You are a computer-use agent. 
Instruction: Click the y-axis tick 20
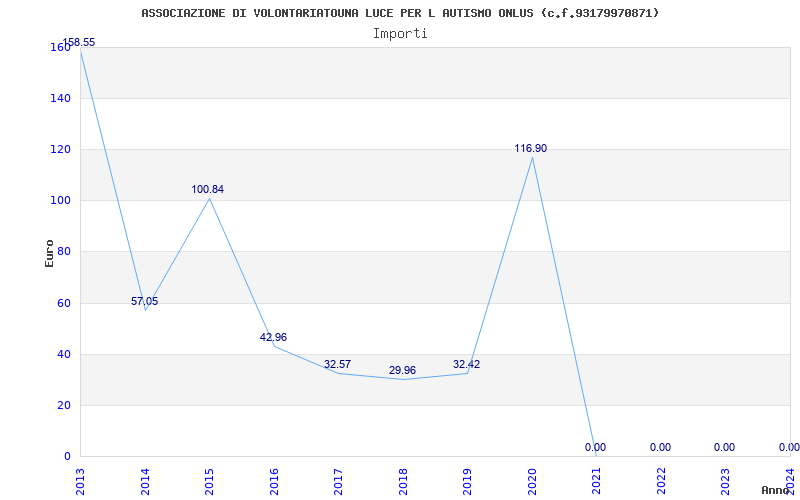pos(63,405)
